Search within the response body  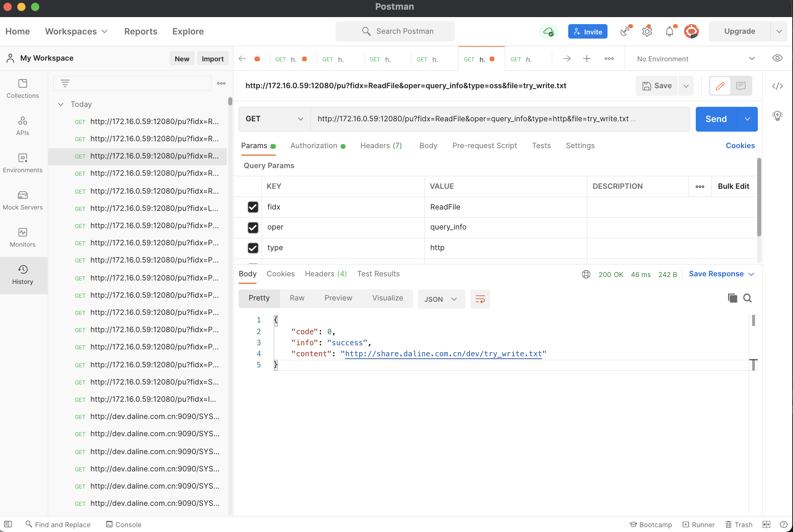pos(747,298)
